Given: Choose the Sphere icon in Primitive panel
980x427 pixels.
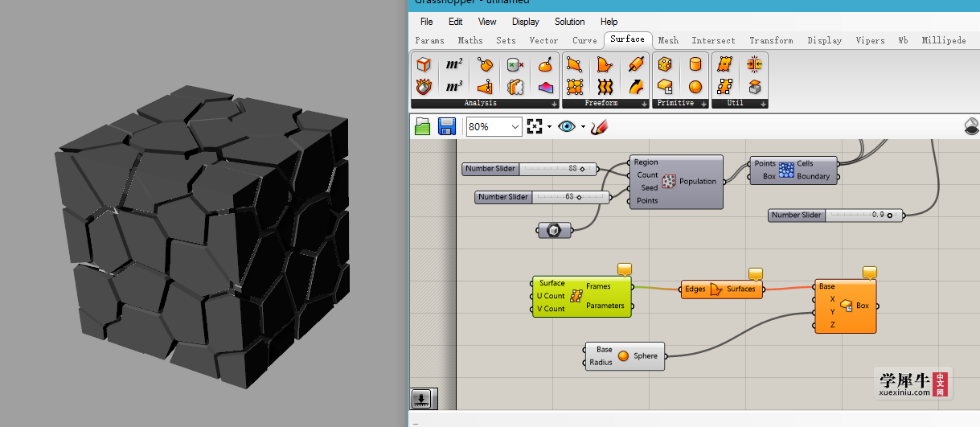Looking at the screenshot, I should (x=695, y=86).
